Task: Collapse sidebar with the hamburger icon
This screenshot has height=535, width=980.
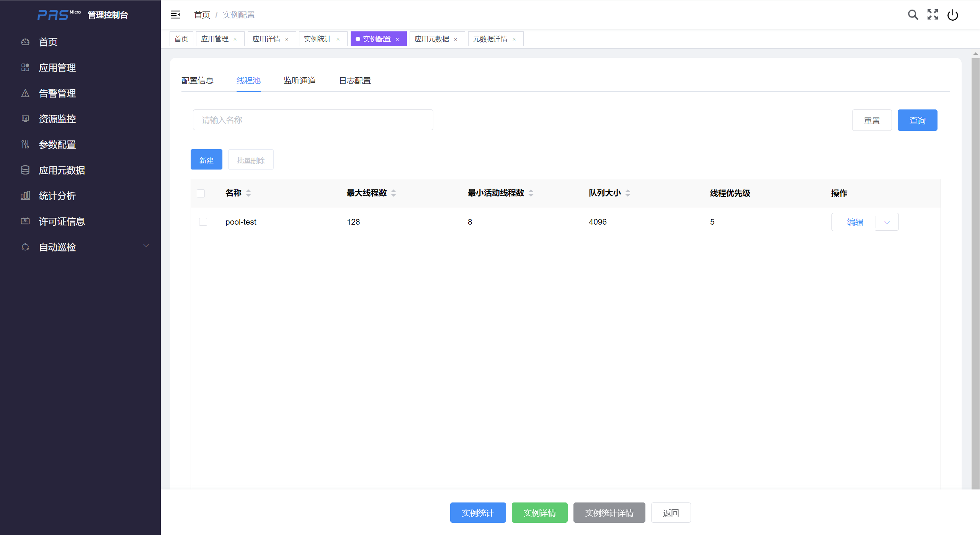Action: (175, 15)
